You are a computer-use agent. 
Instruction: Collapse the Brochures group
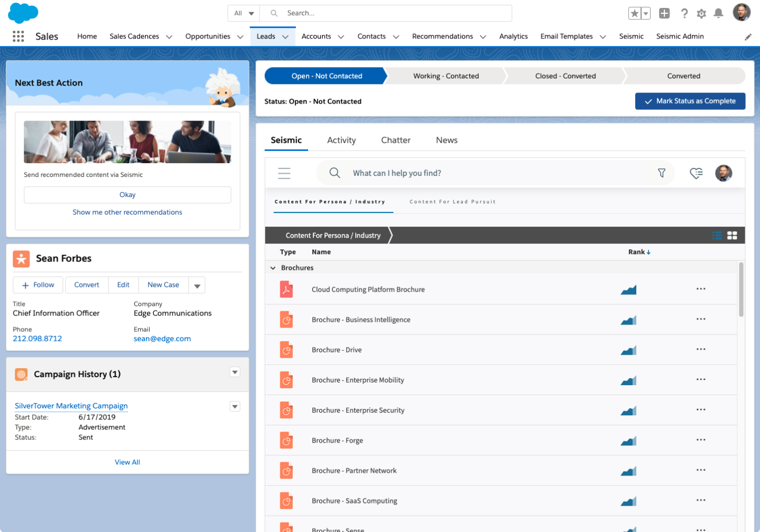(x=273, y=268)
